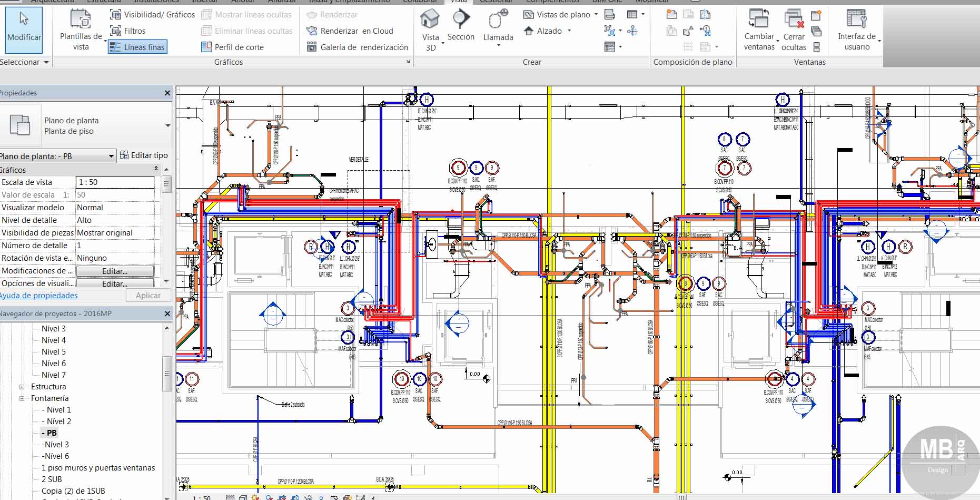Click the view reference icon in Composición de plano
This screenshot has width=980, height=500.
[705, 31]
